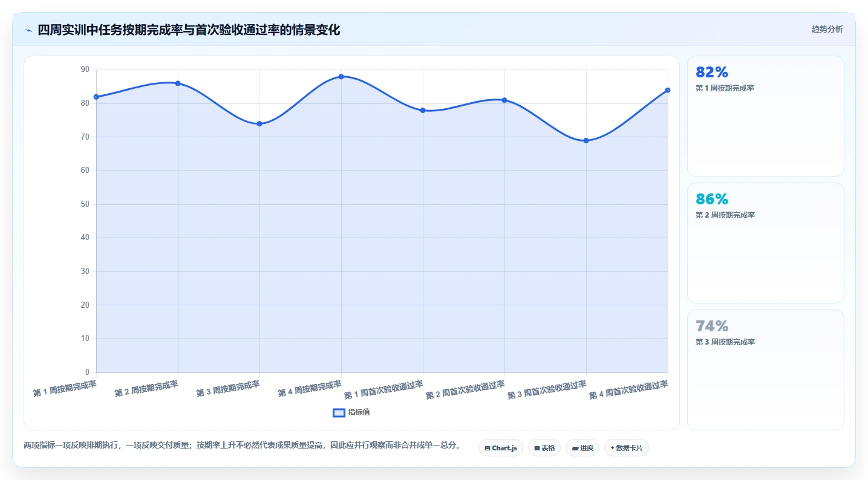
Task: Click data point for 第 4 周首次验收通过率
Action: click(668, 90)
